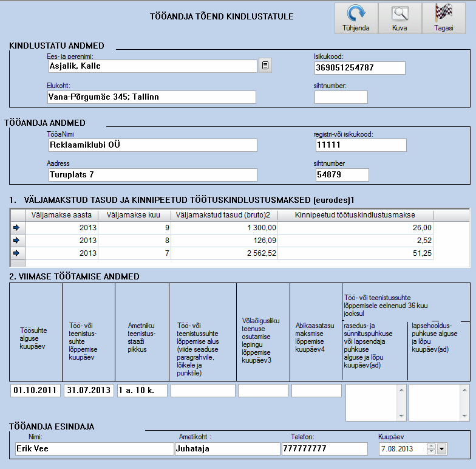Click the Kinnipeetud töötuskindlustusmakse column header
Viewport: 476px width, 469px height.
point(355,215)
